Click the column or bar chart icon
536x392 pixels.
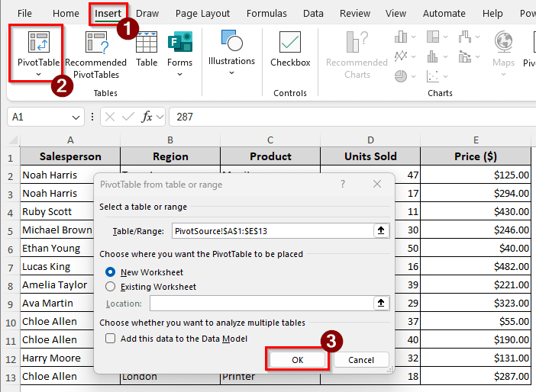[401, 37]
